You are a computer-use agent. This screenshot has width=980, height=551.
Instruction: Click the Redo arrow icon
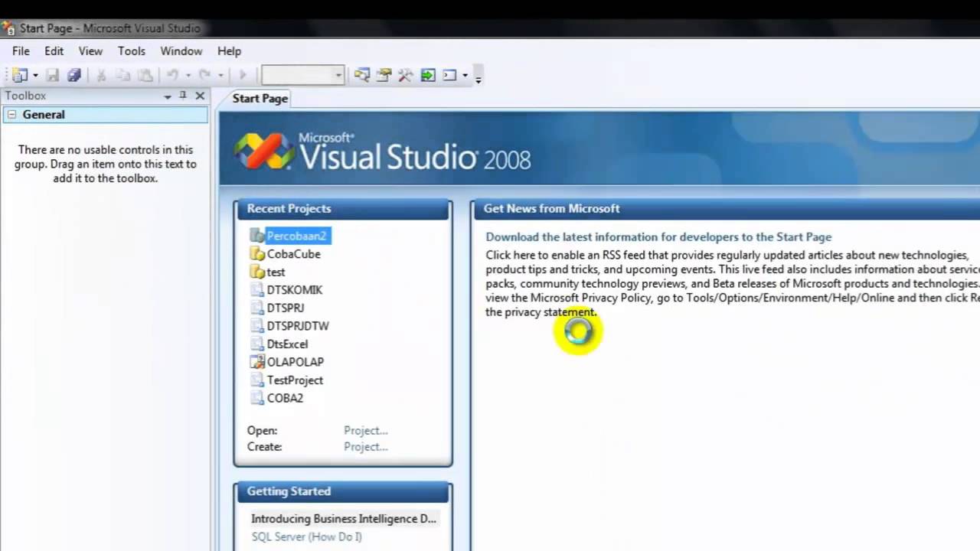204,75
